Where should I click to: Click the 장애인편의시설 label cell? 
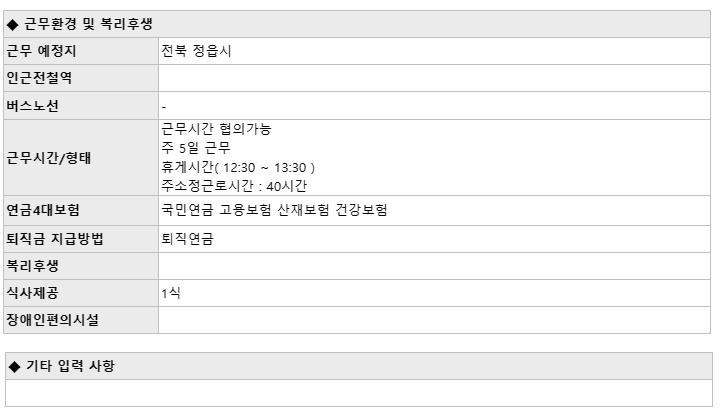coord(81,320)
